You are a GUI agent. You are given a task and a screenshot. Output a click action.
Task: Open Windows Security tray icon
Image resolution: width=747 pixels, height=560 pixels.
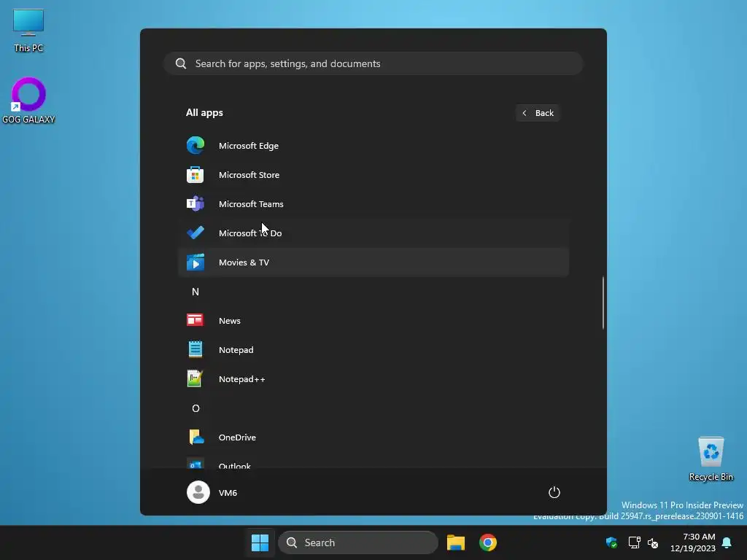(612, 542)
